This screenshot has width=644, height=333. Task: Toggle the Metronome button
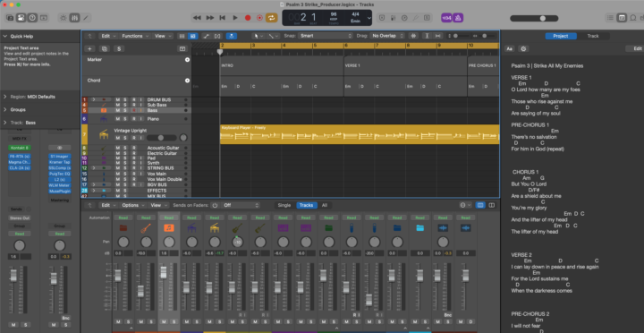coord(458,18)
